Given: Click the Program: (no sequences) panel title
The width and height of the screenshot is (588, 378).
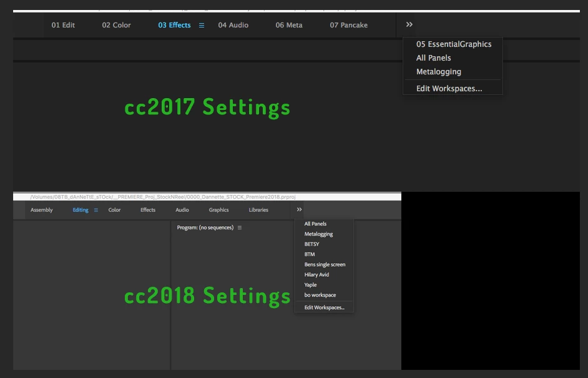Looking at the screenshot, I should point(205,227).
